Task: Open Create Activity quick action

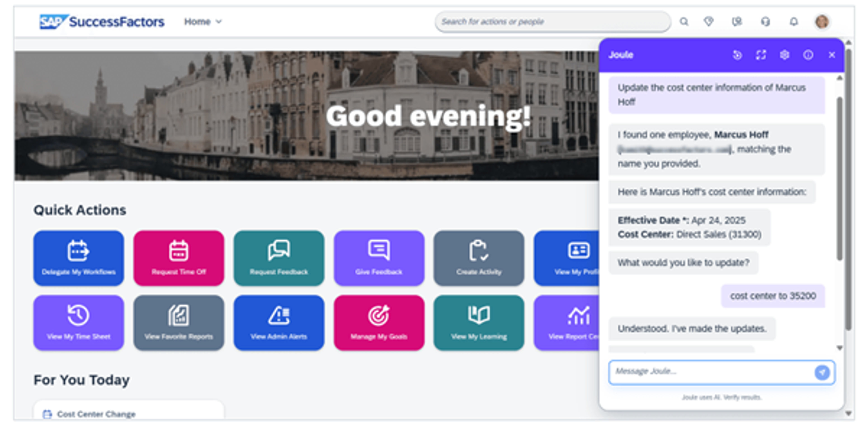Action: tap(479, 258)
